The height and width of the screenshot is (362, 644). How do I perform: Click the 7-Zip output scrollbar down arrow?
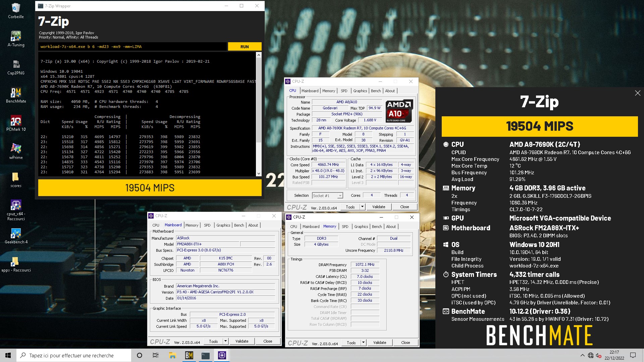point(259,174)
